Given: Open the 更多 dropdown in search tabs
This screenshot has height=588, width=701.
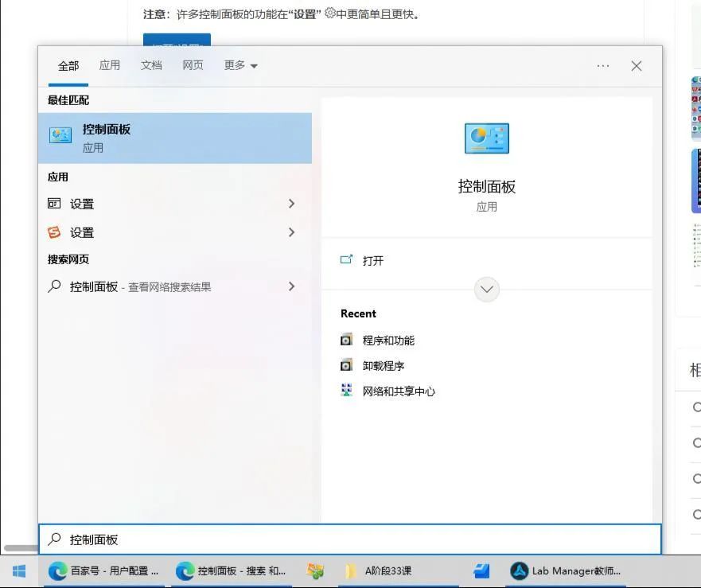Looking at the screenshot, I should click(239, 66).
